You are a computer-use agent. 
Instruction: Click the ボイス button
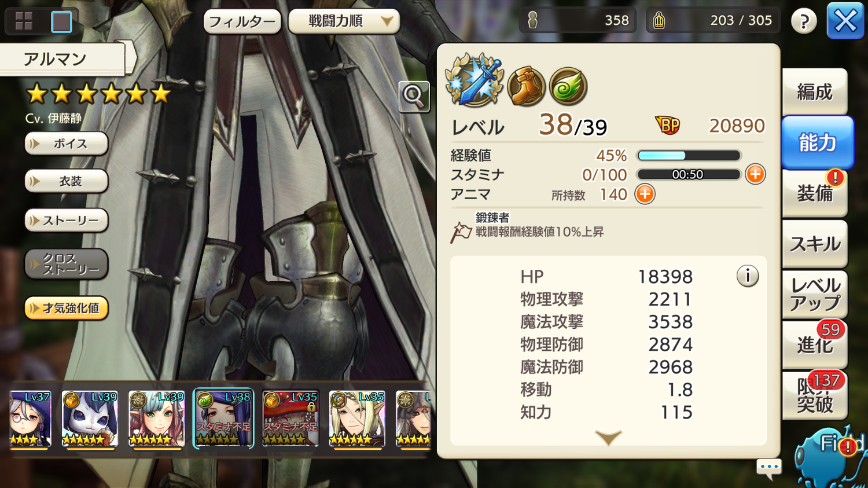coord(67,144)
